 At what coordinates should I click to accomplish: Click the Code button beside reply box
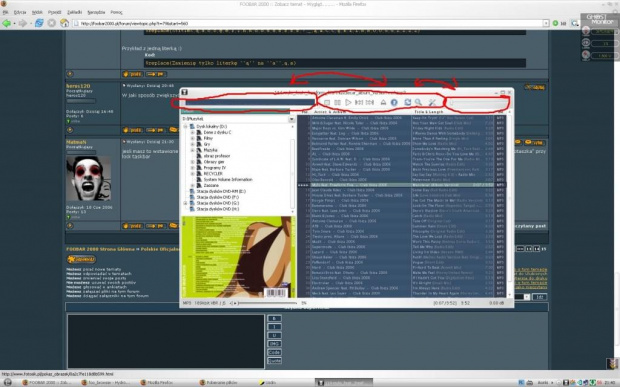(x=274, y=352)
